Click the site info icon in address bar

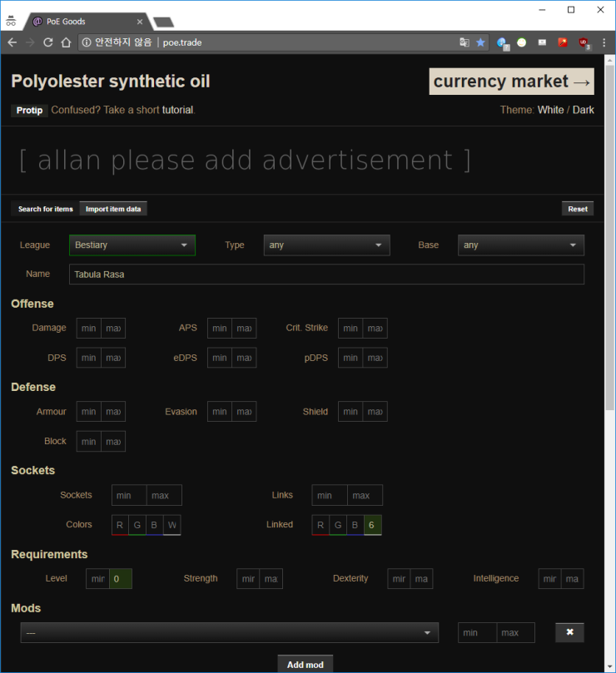[x=87, y=42]
